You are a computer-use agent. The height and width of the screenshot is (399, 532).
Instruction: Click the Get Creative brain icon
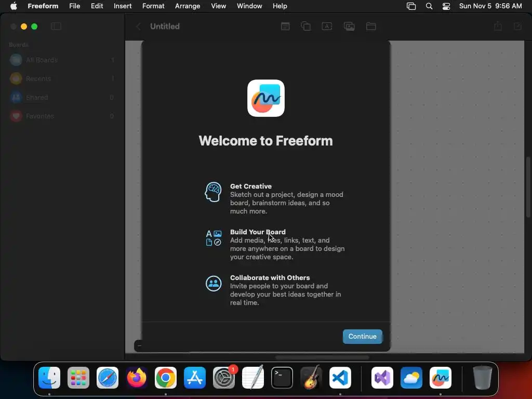click(213, 192)
